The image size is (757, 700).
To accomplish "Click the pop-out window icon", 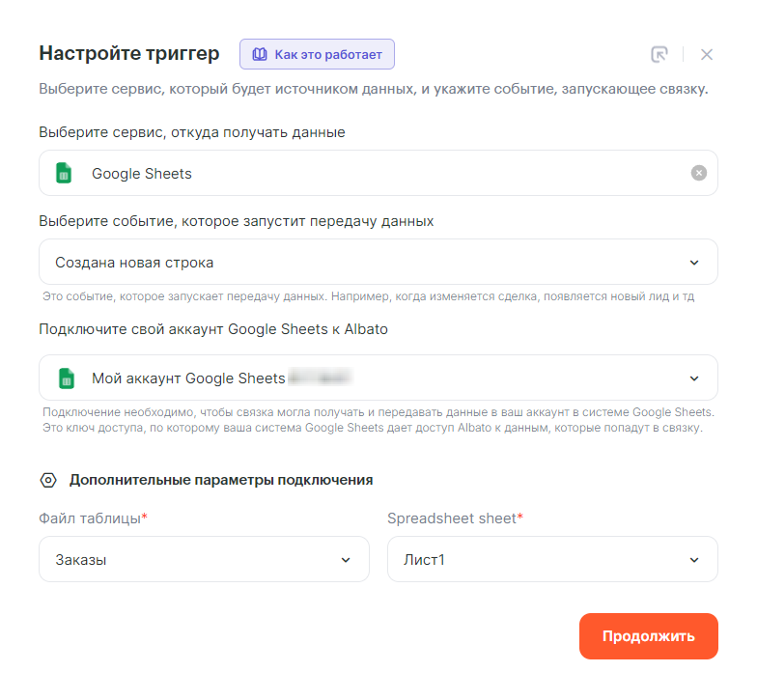I will click(x=659, y=54).
